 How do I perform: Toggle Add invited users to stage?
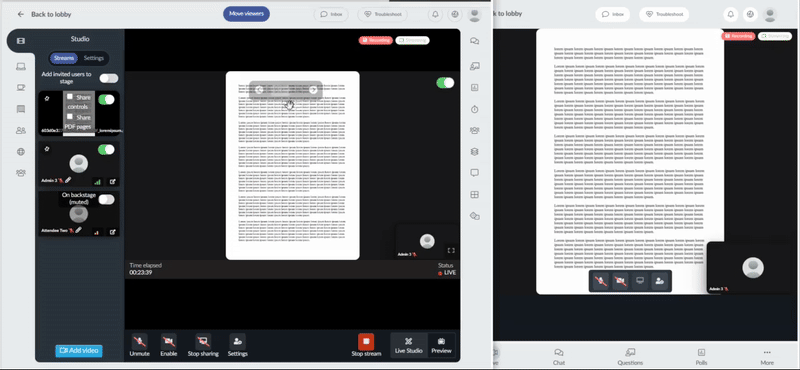pos(109,78)
